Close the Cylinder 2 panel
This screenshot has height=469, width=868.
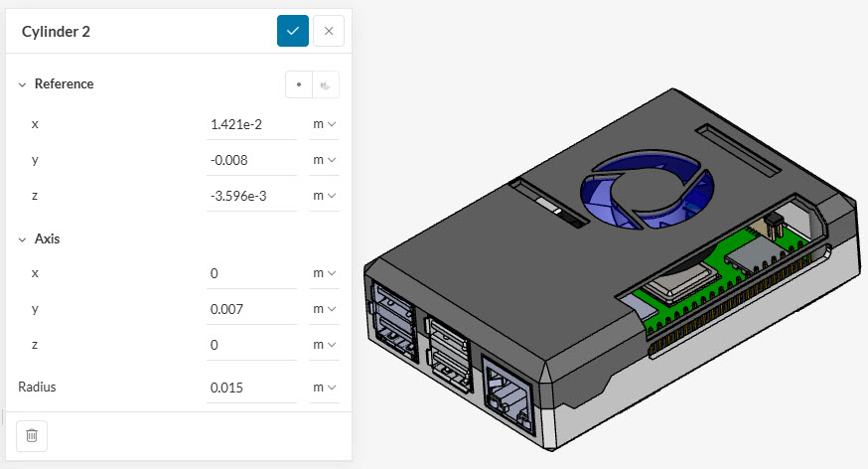click(329, 31)
